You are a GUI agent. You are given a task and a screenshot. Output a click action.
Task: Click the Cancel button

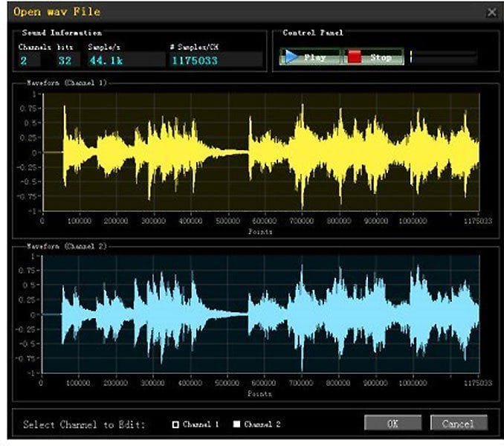click(x=459, y=424)
